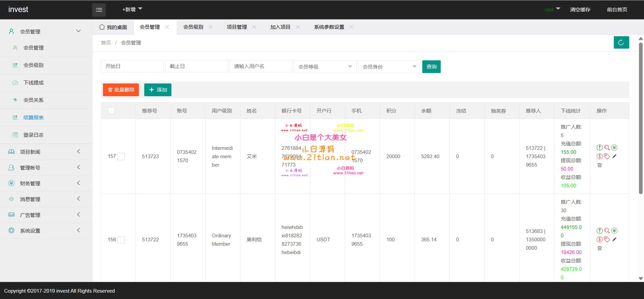644x299 pixels.
Task: Click the name cell 奥利给
Action: [254, 239]
